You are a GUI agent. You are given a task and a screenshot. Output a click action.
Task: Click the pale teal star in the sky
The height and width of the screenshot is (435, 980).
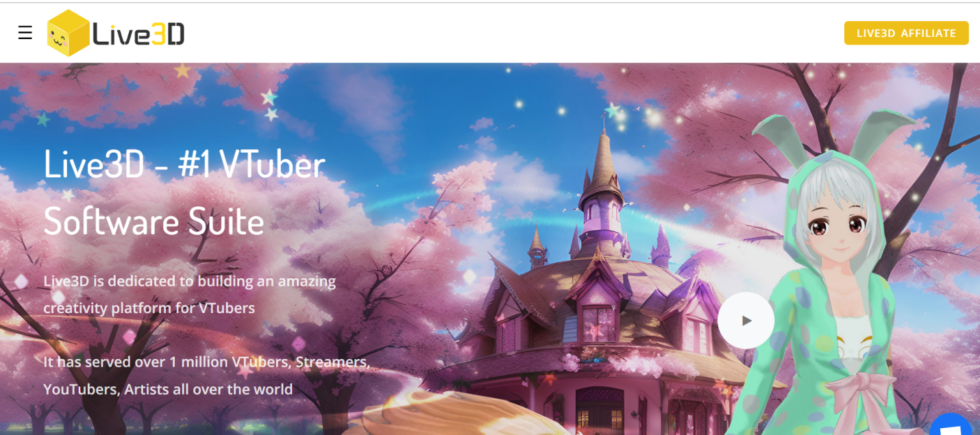269,97
